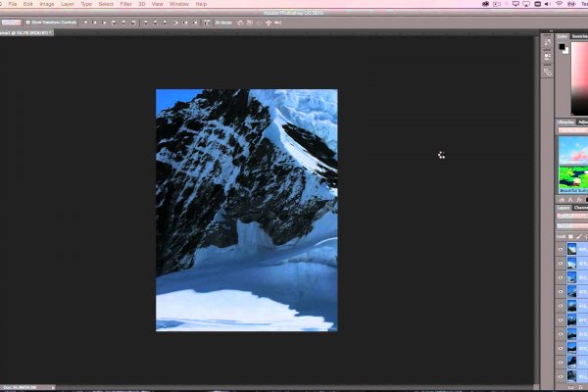
Task: Click the foreground color swatch in Color panel
Action: tap(563, 46)
